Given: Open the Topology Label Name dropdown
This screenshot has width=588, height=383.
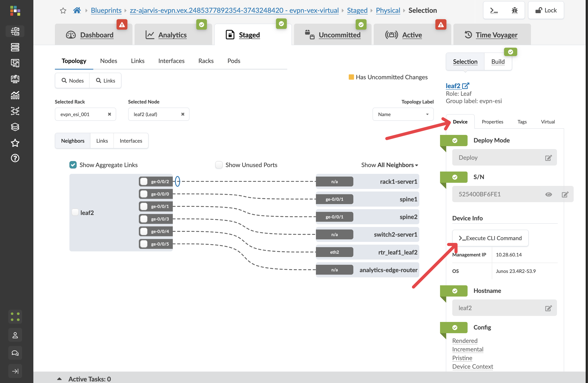Looking at the screenshot, I should pyautogui.click(x=403, y=114).
